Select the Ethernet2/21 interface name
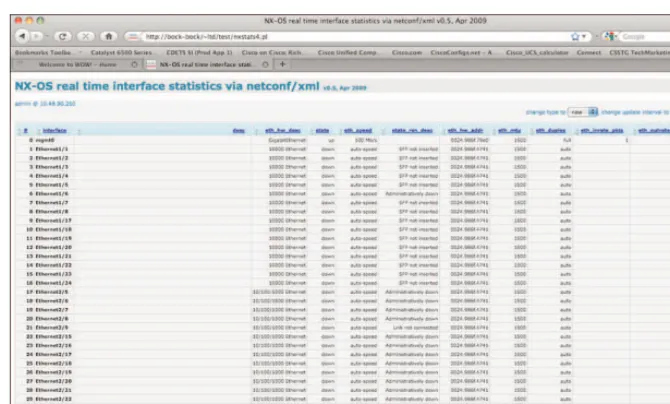 point(53,390)
